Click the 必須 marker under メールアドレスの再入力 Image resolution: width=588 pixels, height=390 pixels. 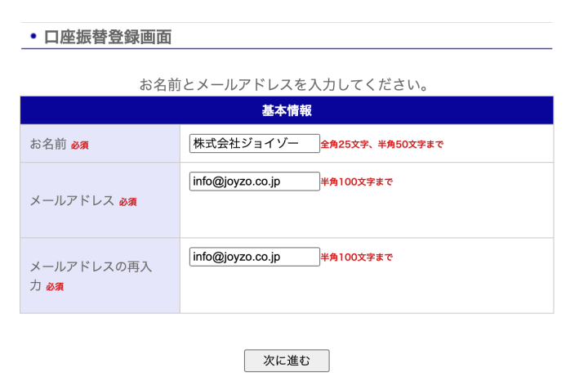[55, 287]
